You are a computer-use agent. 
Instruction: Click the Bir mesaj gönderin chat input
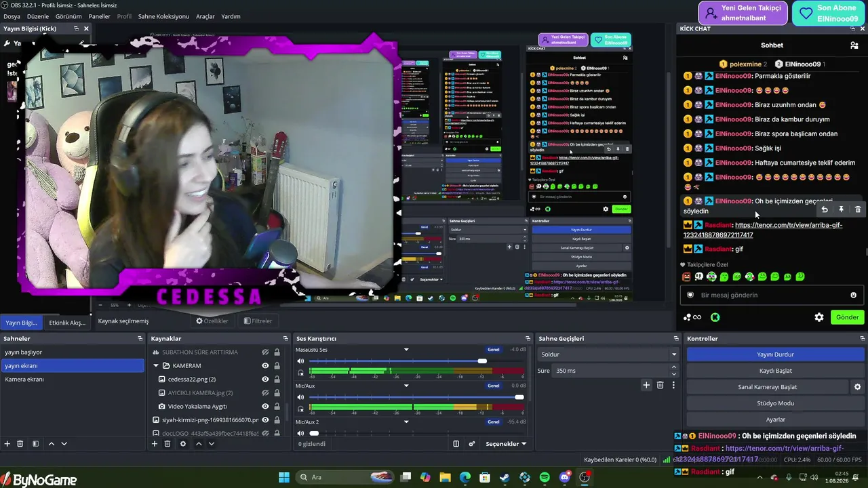[x=772, y=295]
